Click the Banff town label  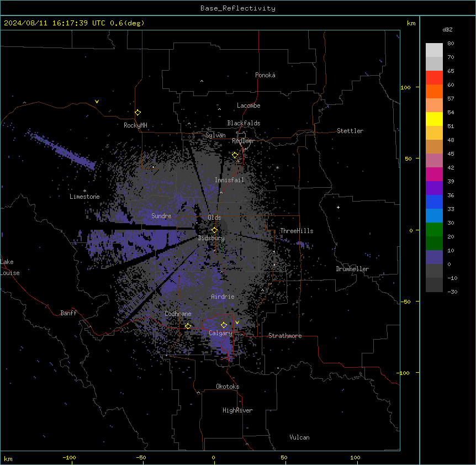coord(68,313)
